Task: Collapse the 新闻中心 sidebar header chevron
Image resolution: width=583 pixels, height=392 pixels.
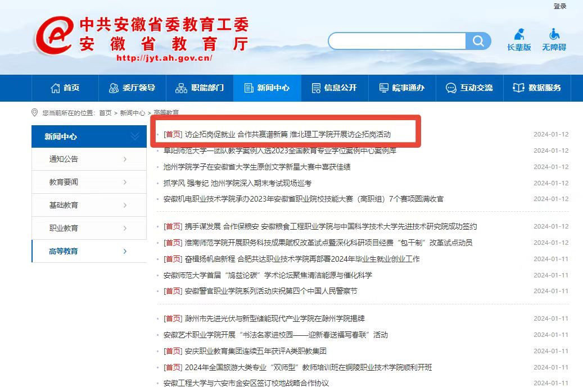Action: (134, 136)
